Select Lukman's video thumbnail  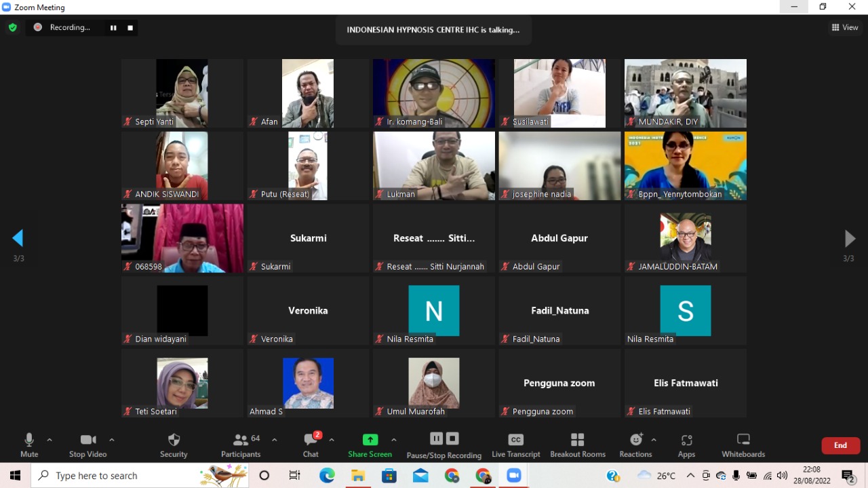point(434,166)
